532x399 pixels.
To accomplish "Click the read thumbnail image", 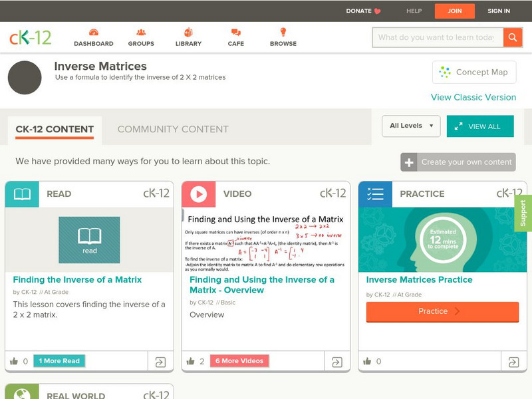I will click(89, 240).
